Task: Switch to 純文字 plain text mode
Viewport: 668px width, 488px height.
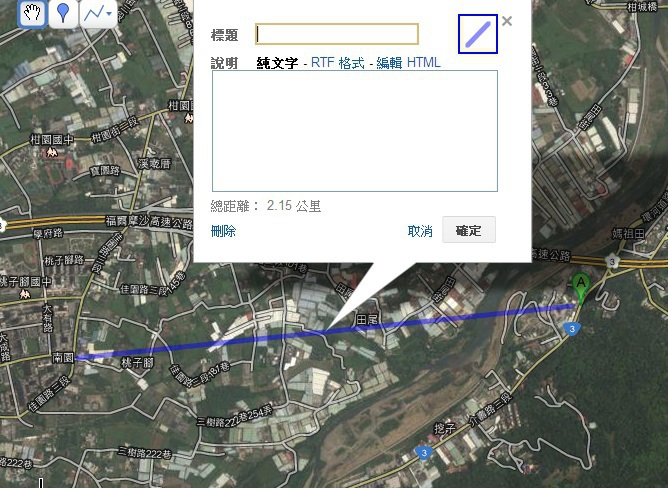Action: pyautogui.click(x=277, y=63)
